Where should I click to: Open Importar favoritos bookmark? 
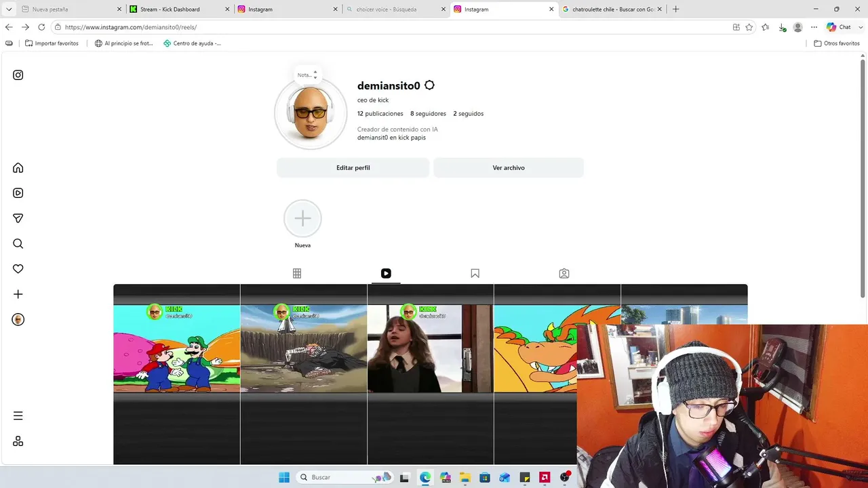click(x=52, y=43)
